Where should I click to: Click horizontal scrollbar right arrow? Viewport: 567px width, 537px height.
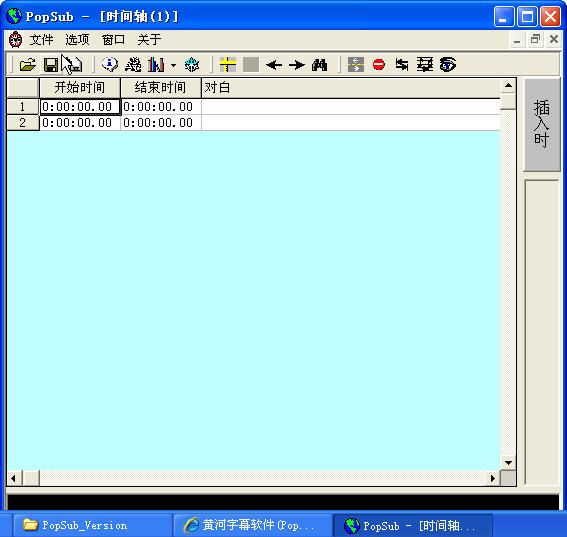[x=493, y=478]
